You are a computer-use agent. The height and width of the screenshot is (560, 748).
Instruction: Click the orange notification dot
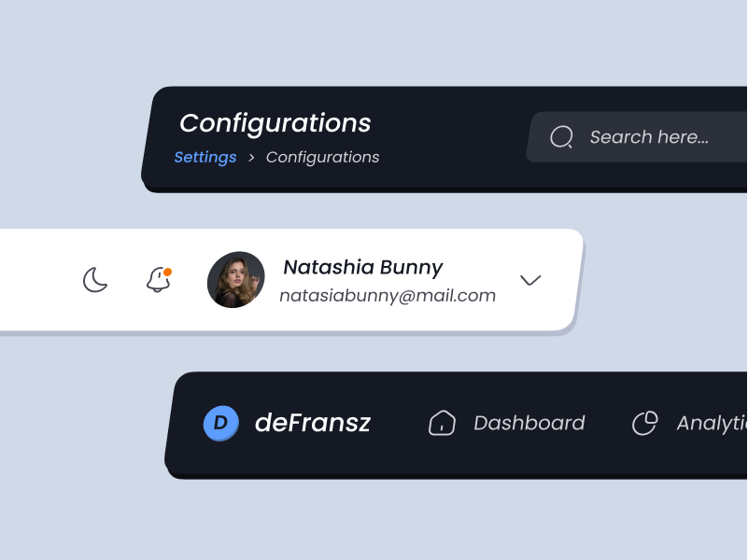(167, 273)
